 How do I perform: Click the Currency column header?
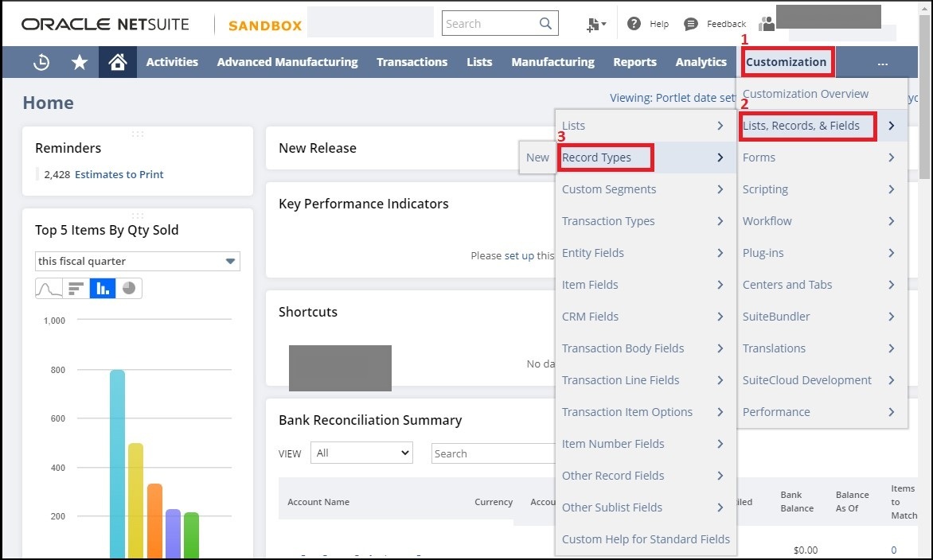(494, 502)
